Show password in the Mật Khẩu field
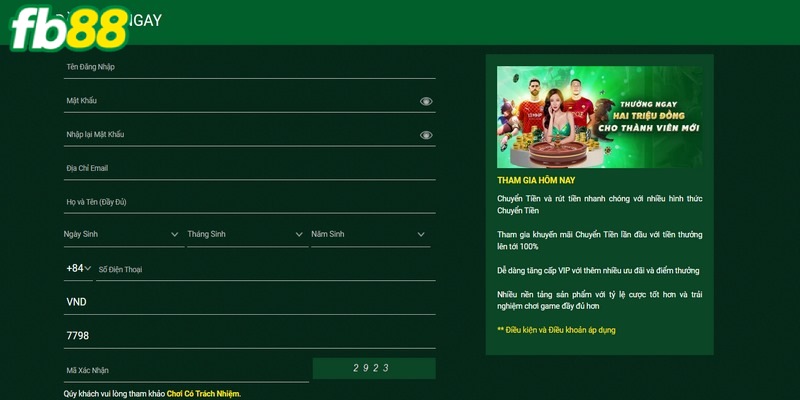Screen dimensions: 800x400 pyautogui.click(x=426, y=101)
